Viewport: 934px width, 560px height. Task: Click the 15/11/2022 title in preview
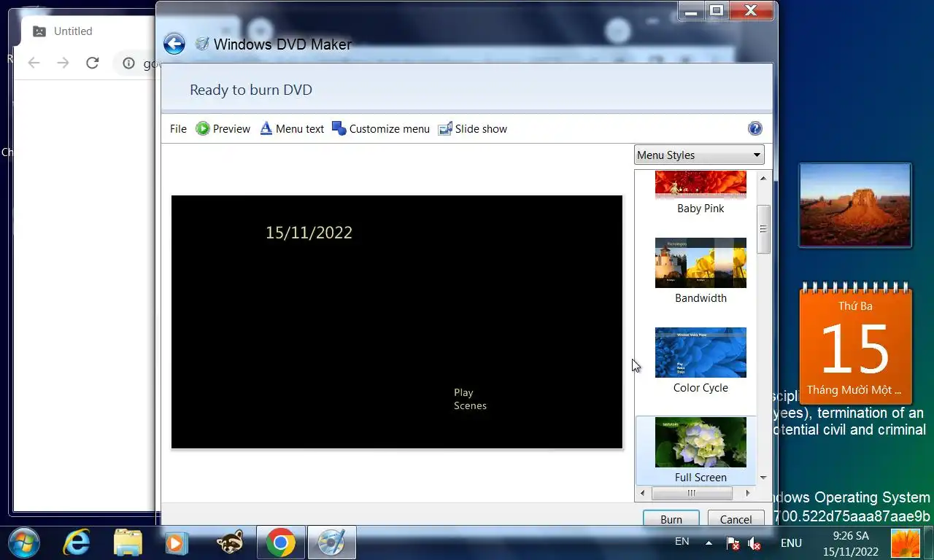(309, 233)
